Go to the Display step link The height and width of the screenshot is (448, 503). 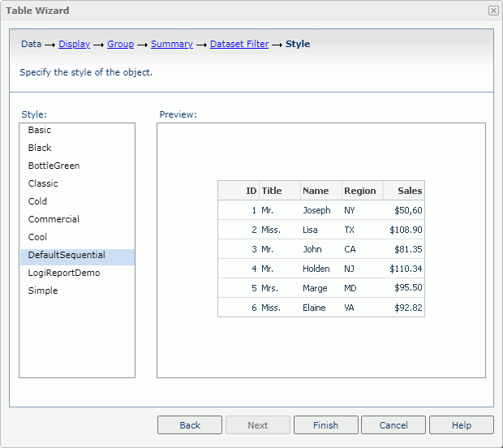pyautogui.click(x=74, y=44)
